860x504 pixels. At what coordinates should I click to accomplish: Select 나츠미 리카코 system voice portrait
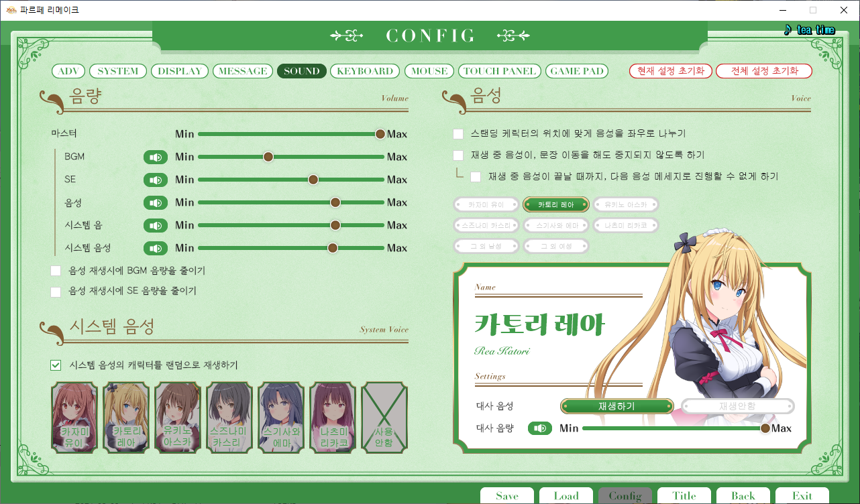[333, 417]
